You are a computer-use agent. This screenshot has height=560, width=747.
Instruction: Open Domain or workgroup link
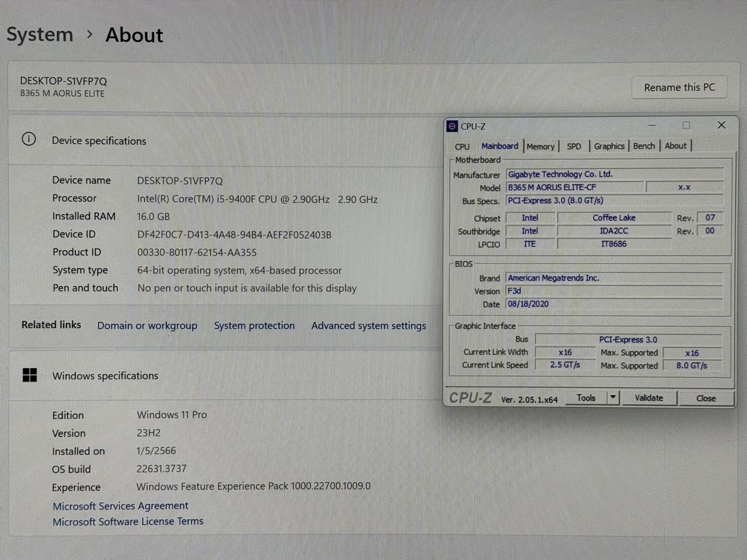point(147,325)
